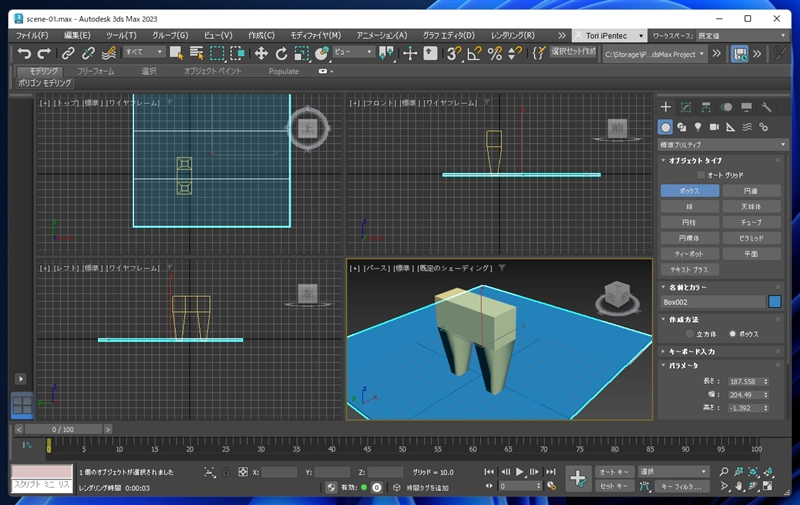
Task: Toggle 3D Snaps icon
Action: coord(454,53)
